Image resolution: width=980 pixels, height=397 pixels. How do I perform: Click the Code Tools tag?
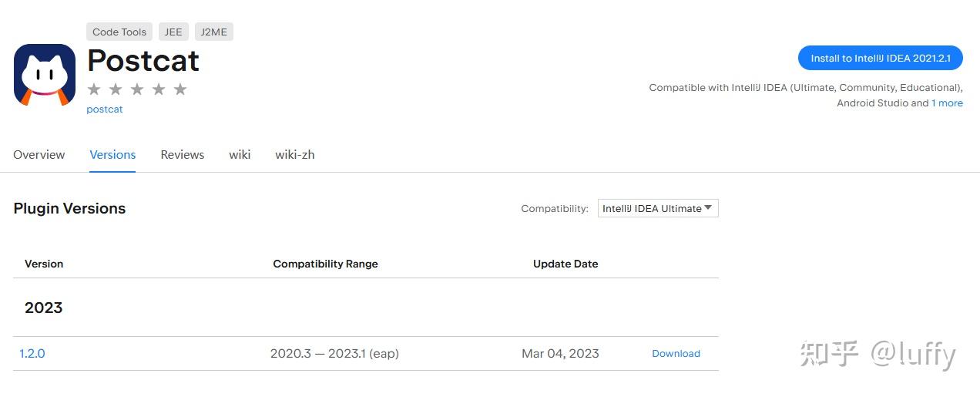coord(119,32)
